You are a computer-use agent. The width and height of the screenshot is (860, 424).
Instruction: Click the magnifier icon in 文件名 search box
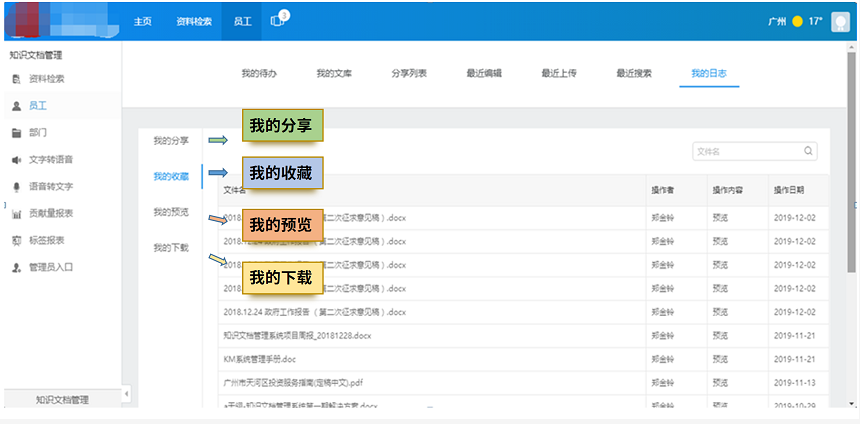[x=808, y=152]
